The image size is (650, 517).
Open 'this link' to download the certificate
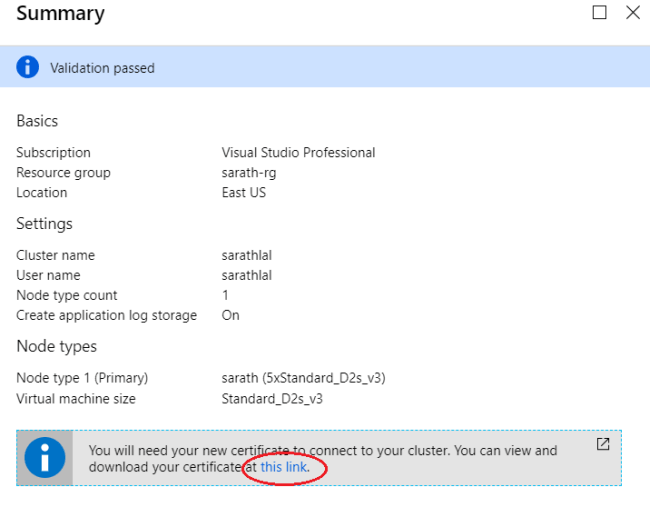pyautogui.click(x=285, y=467)
